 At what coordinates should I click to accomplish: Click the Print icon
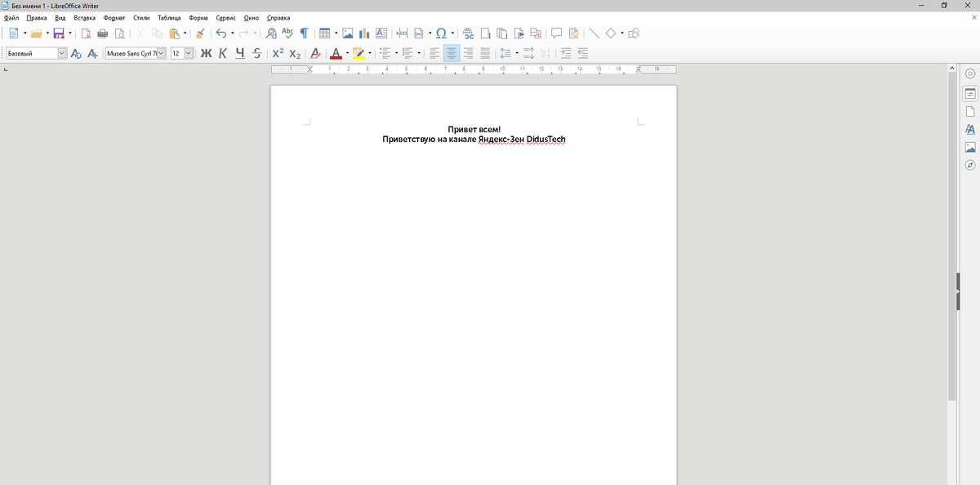click(102, 33)
